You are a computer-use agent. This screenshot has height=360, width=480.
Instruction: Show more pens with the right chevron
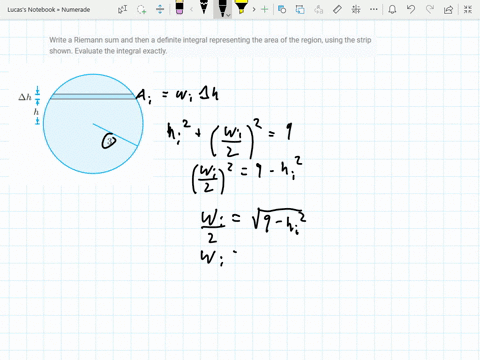click(x=254, y=9)
